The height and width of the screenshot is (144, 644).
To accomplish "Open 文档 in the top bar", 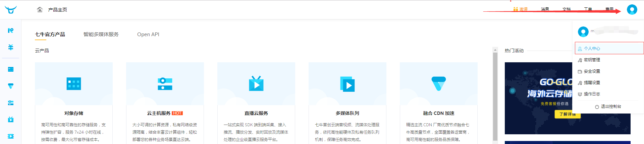I will click(567, 9).
